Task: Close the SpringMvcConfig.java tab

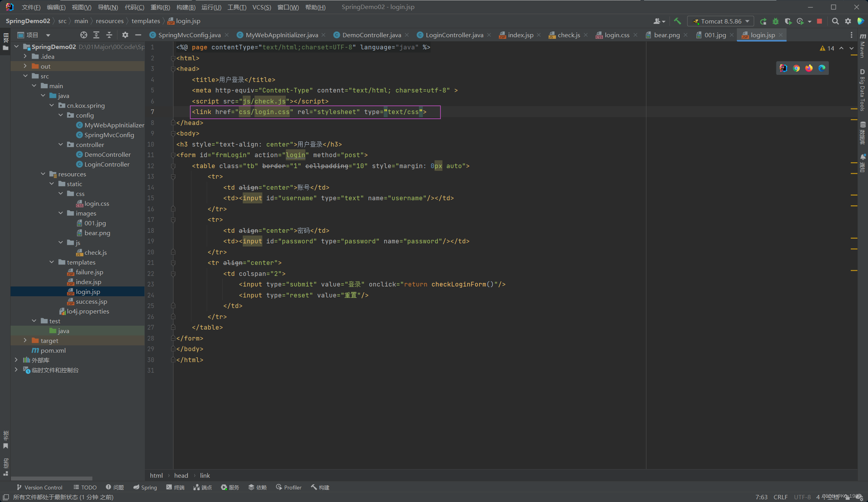Action: [227, 35]
